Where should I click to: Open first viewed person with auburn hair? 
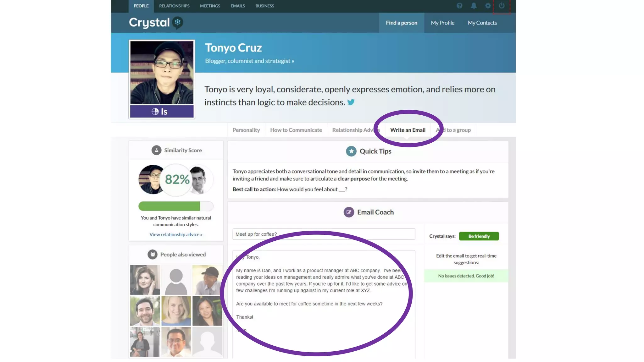click(145, 280)
